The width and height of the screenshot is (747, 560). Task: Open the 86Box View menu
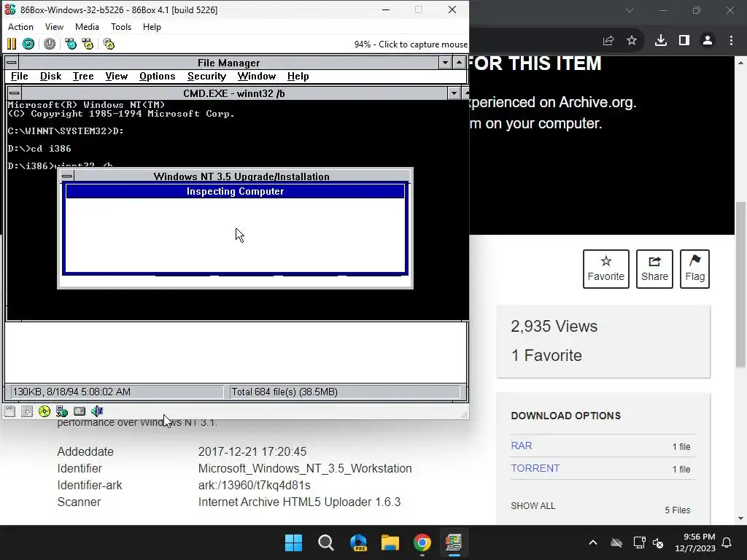[x=54, y=27]
